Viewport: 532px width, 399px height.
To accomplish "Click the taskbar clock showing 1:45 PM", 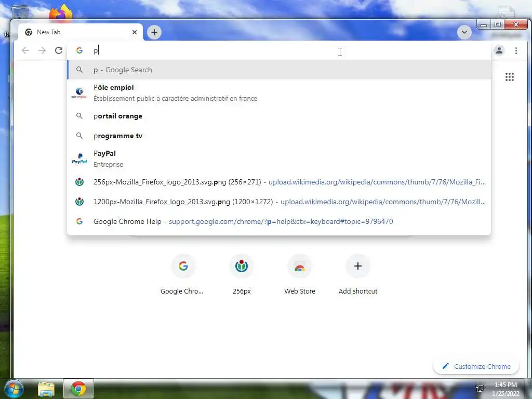I will (506, 389).
